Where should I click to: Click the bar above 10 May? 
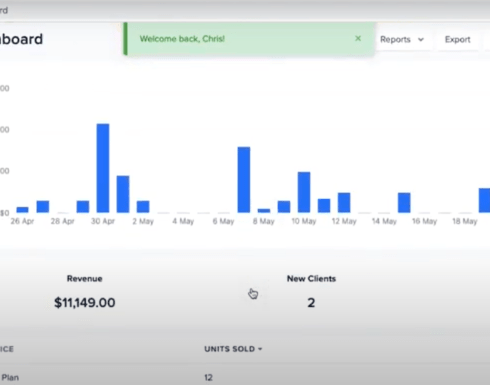(x=304, y=192)
